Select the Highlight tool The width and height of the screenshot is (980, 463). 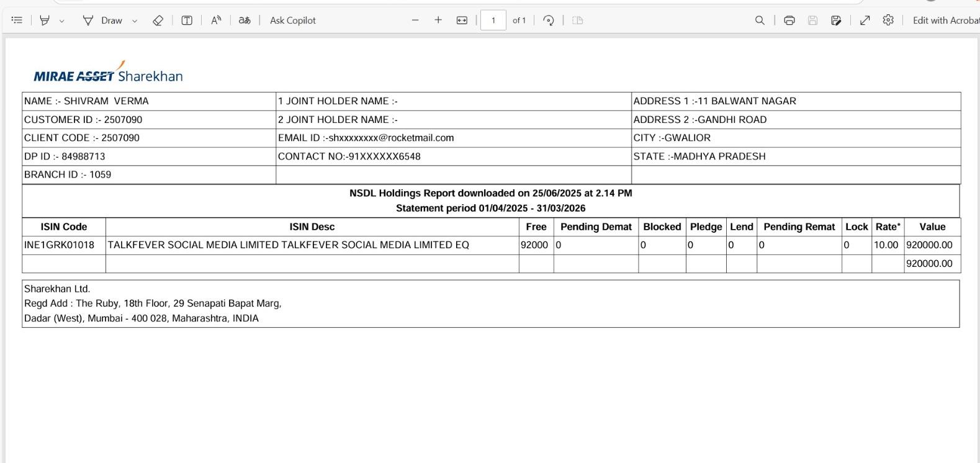(x=44, y=20)
